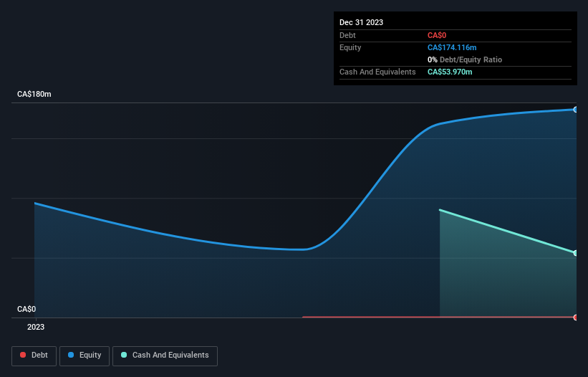This screenshot has width=588, height=377.
Task: Click the Dec 31 2023 tooltip date
Action: [361, 22]
